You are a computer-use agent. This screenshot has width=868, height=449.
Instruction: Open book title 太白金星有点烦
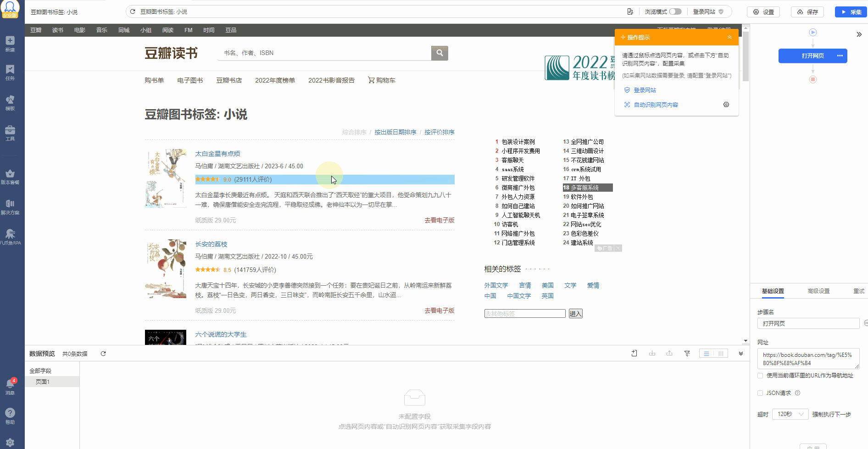click(x=217, y=154)
